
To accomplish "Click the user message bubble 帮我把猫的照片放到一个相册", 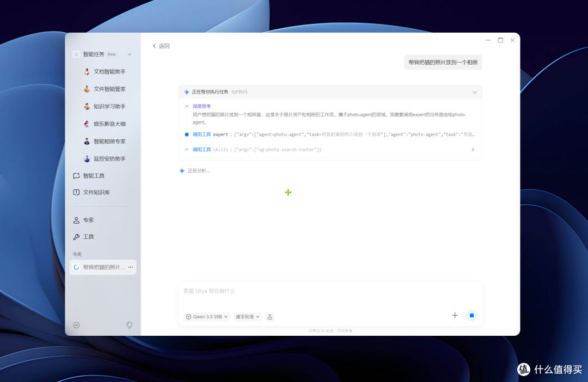I will click(443, 62).
